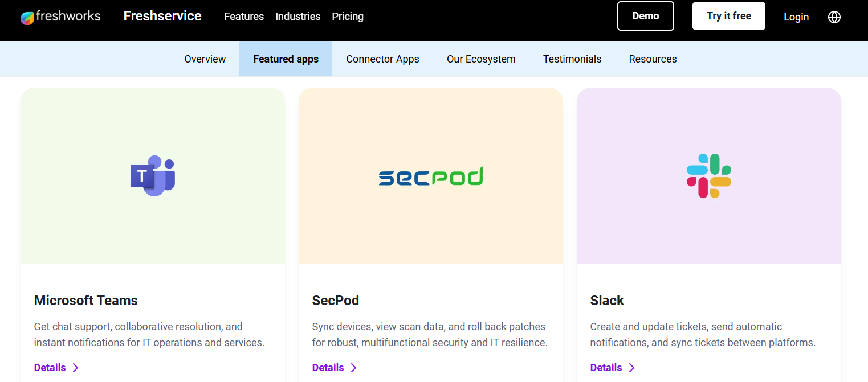Click the Freshworks logo
The image size is (868, 382).
tap(60, 17)
